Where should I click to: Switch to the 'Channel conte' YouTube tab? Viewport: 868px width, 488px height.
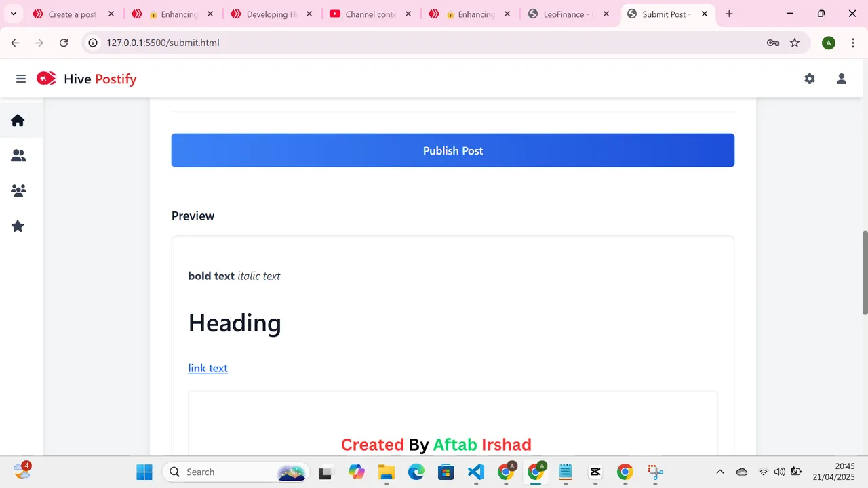coord(371,14)
